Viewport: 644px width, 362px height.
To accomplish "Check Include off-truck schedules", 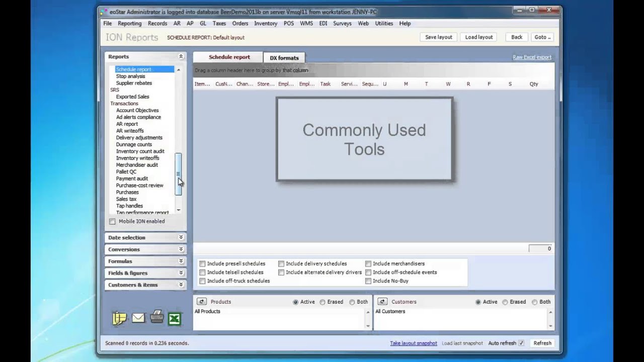I will point(202,281).
